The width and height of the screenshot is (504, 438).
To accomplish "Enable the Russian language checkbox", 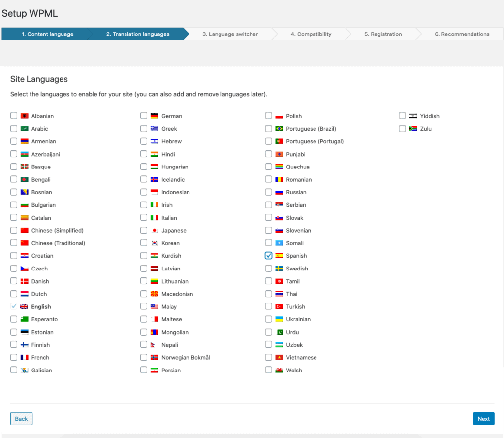I will (268, 192).
